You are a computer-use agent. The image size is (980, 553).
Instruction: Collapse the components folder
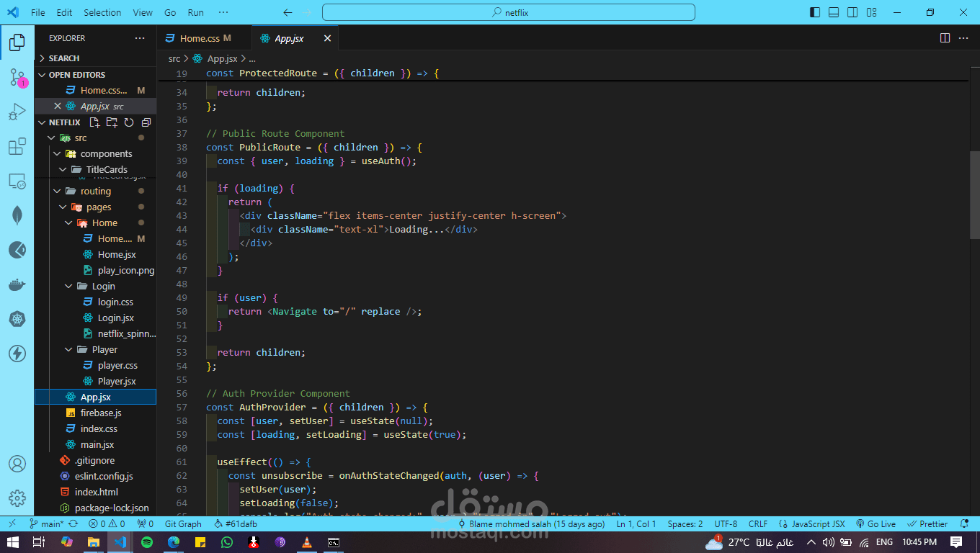[106, 153]
